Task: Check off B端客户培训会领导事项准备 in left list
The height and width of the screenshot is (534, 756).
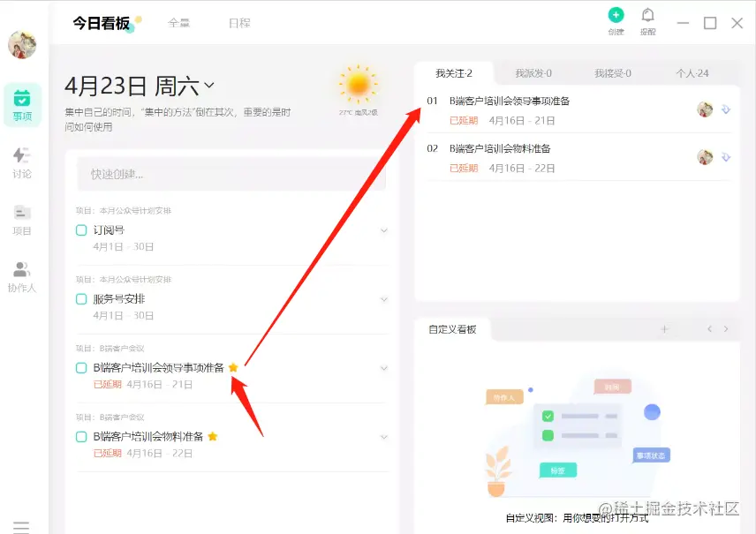Action: click(x=81, y=368)
